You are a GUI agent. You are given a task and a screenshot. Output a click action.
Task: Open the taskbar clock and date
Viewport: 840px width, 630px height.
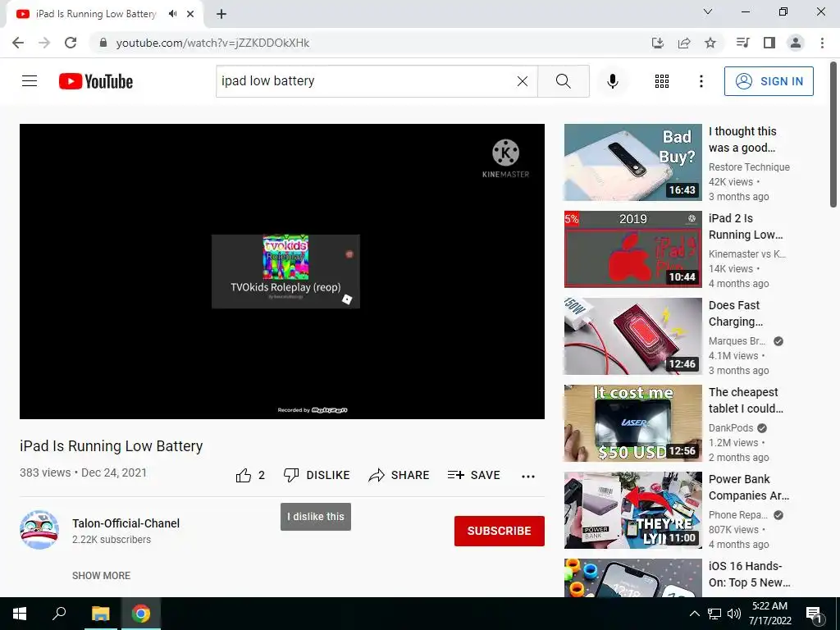click(769, 614)
